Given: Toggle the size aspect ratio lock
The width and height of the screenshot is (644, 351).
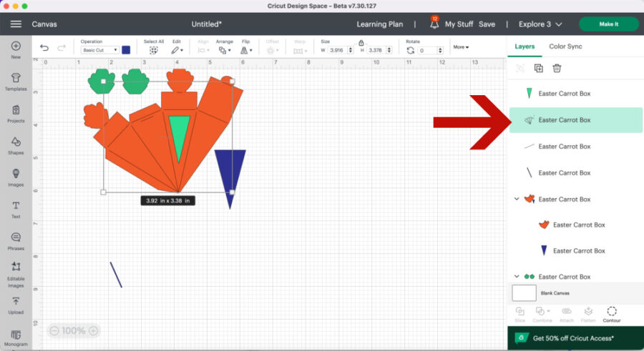Looking at the screenshot, I should pos(361,43).
